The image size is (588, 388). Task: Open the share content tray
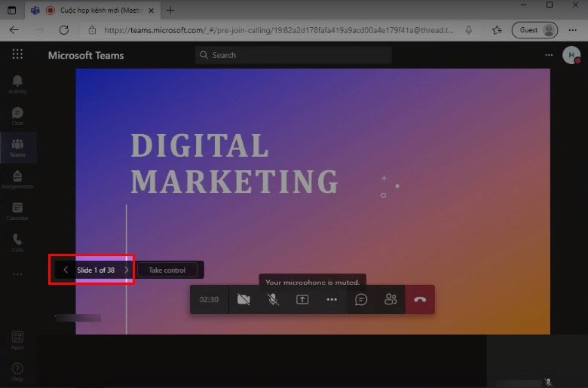pyautogui.click(x=302, y=300)
